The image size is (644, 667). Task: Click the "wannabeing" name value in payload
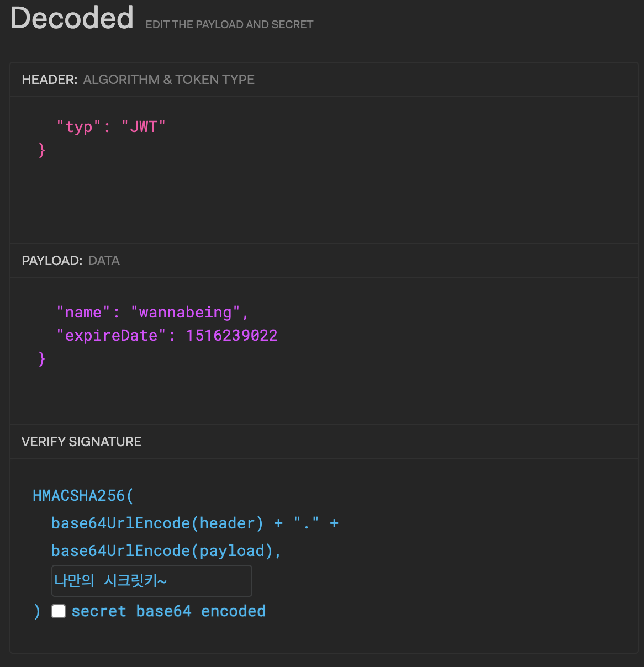185,313
